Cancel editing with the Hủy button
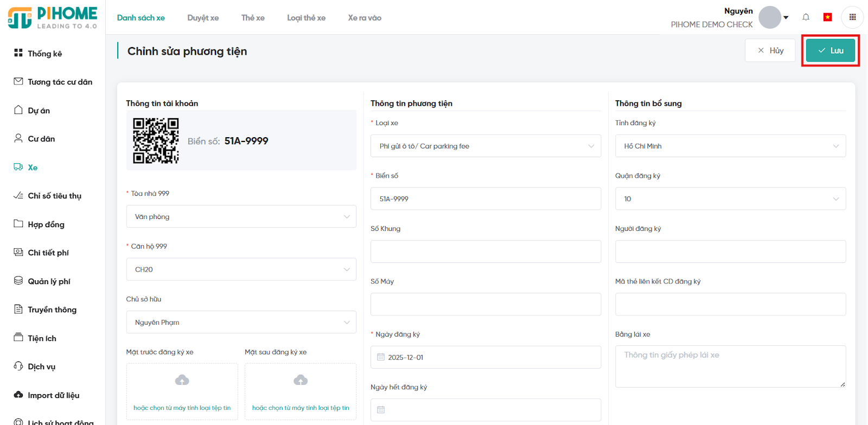The height and width of the screenshot is (425, 868). click(770, 50)
